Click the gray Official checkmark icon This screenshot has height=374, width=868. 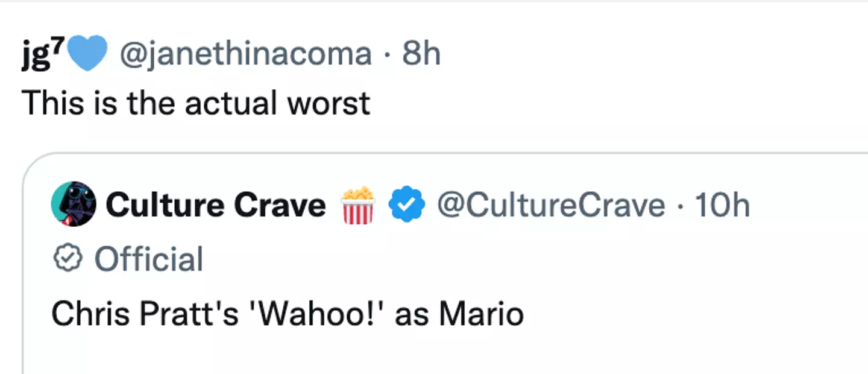point(68,259)
